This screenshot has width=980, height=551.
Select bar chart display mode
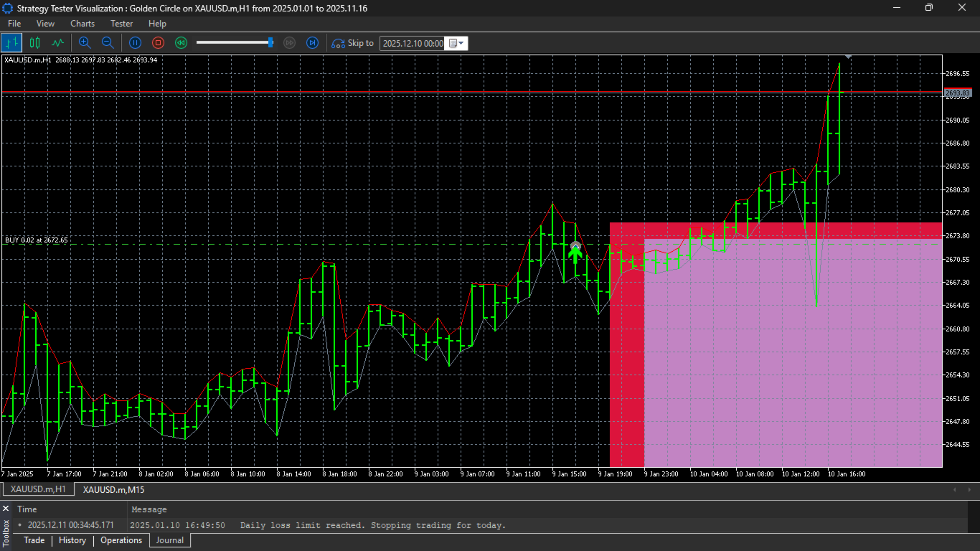pyautogui.click(x=11, y=43)
